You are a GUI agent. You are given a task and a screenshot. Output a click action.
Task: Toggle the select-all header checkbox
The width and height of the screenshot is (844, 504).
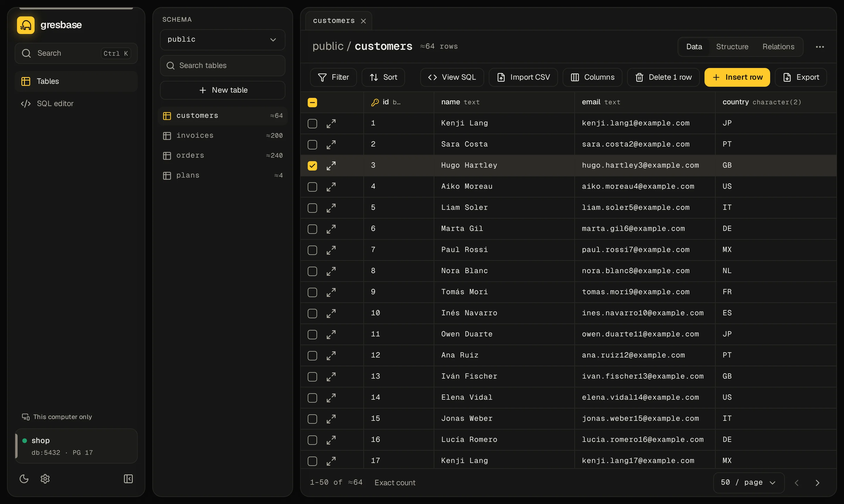click(312, 102)
